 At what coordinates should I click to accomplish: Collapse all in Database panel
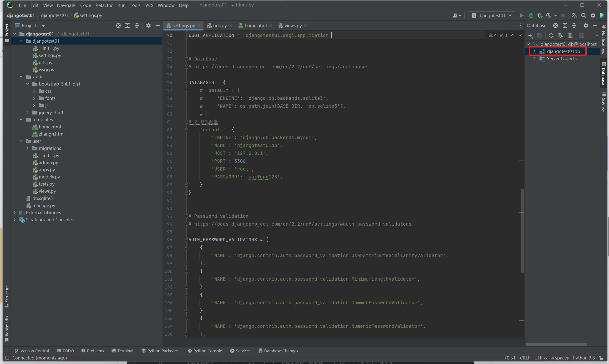(574, 25)
